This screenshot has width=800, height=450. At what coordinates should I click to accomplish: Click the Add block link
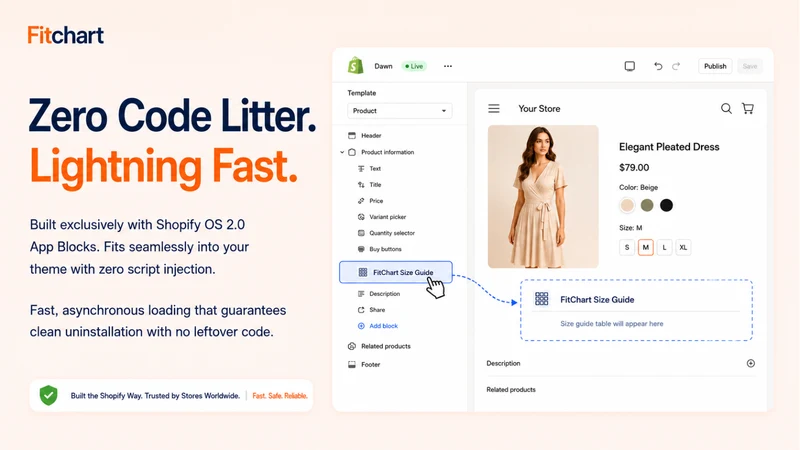[x=383, y=326]
